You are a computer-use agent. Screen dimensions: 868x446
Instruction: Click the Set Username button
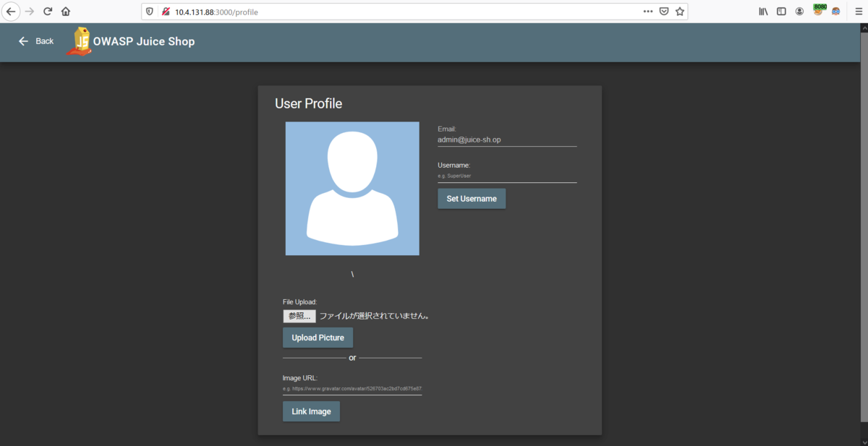pos(472,199)
